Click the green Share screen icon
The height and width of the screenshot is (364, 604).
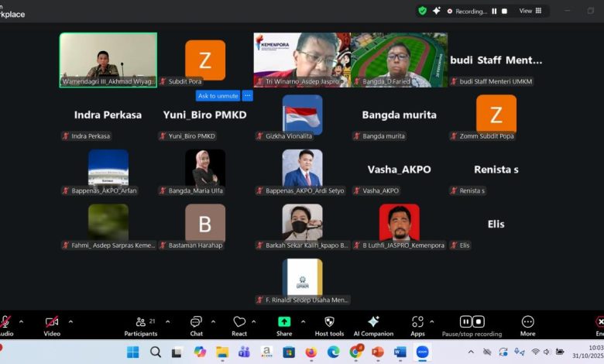click(x=284, y=321)
